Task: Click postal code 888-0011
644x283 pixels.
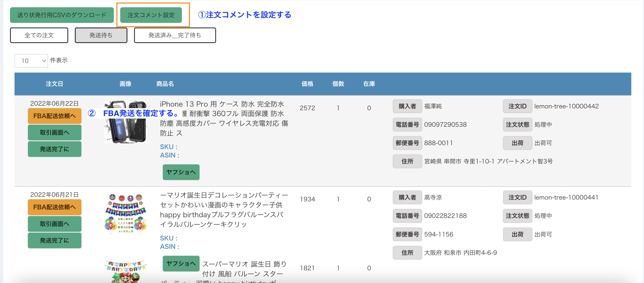Action: point(439,143)
